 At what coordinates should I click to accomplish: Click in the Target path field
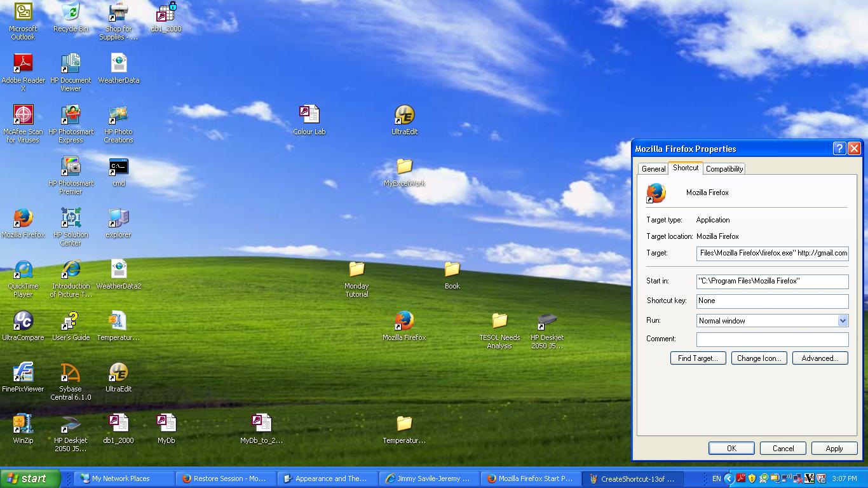click(772, 253)
